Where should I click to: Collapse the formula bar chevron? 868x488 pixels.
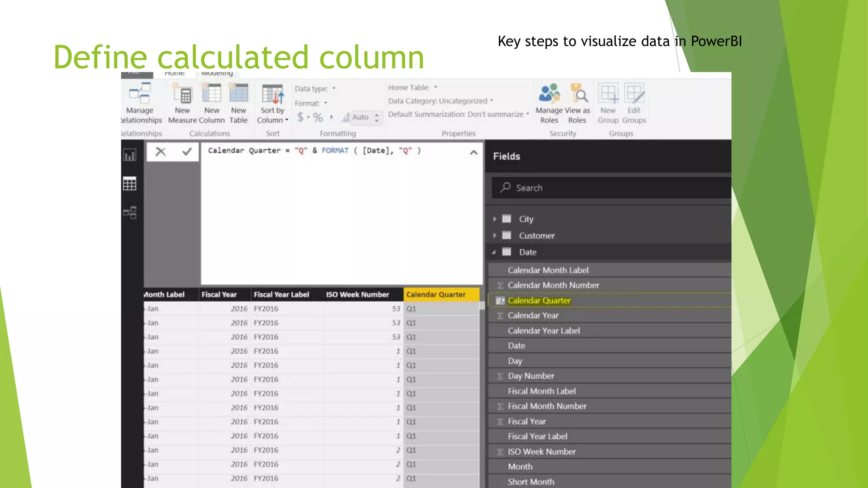474,152
